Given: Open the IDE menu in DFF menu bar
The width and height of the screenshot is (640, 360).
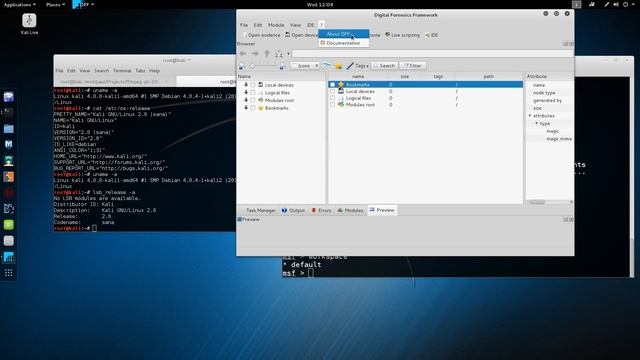Looking at the screenshot, I should (311, 25).
